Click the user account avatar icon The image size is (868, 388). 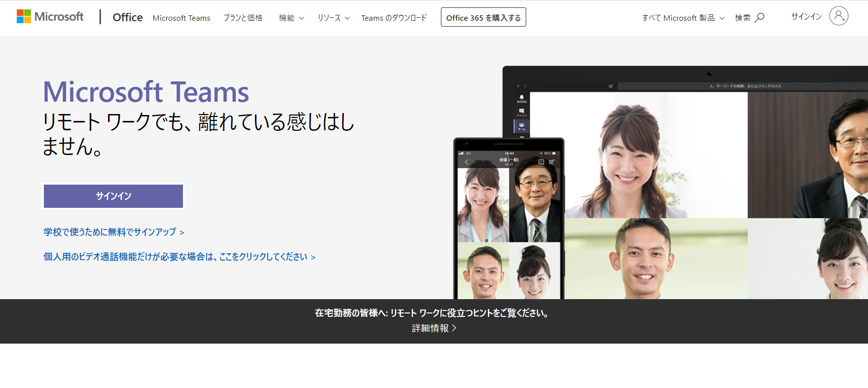[x=838, y=16]
